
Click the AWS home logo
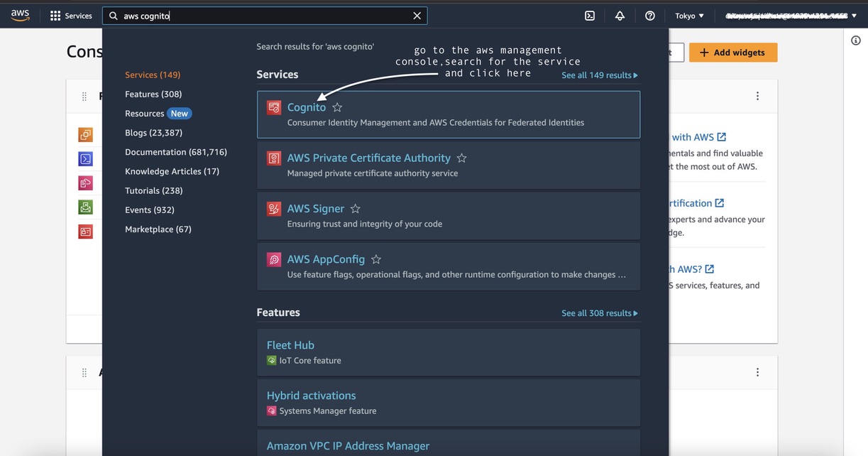[18, 14]
